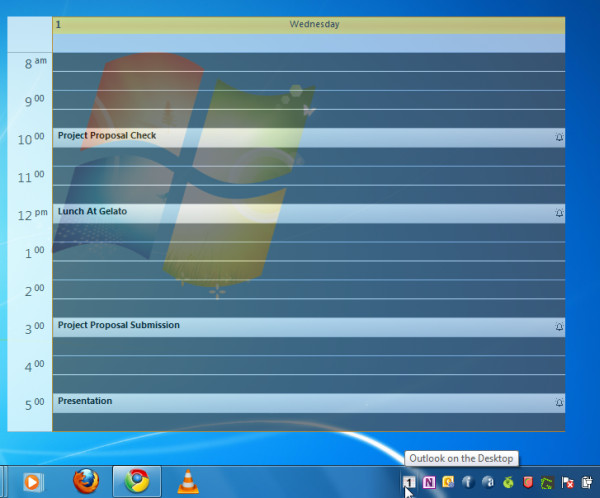This screenshot has height=498, width=600.
Task: Click the Outlook on the Desktop tray icon
Action: click(x=409, y=482)
